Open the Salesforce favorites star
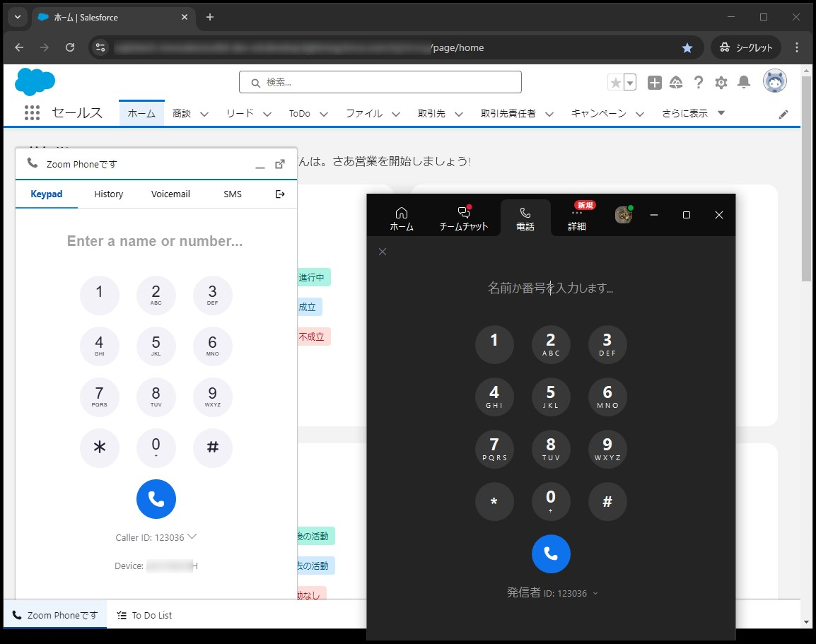 pyautogui.click(x=616, y=82)
